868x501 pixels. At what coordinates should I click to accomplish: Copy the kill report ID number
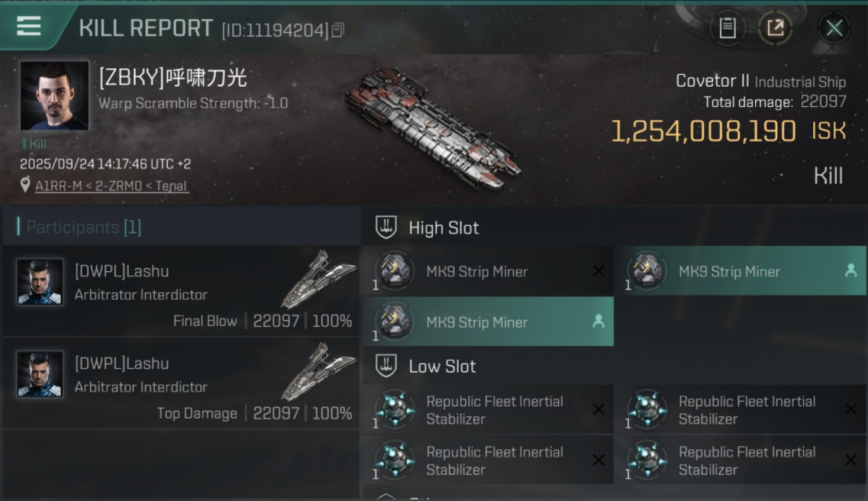pyautogui.click(x=338, y=30)
